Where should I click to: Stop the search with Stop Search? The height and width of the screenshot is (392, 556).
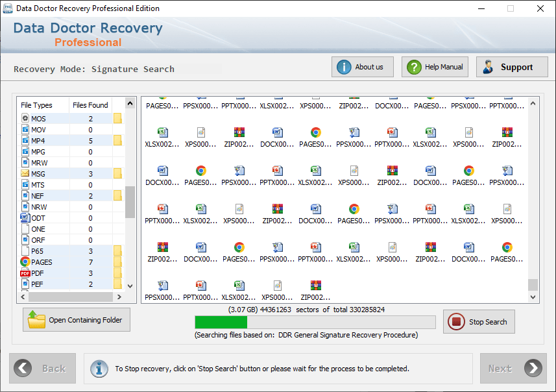[479, 321]
